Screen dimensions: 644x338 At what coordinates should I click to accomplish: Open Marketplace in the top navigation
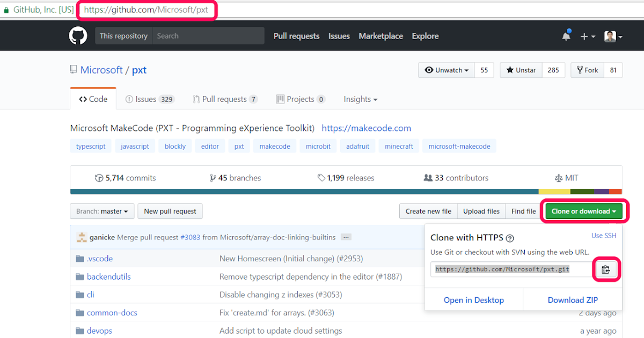tap(380, 36)
